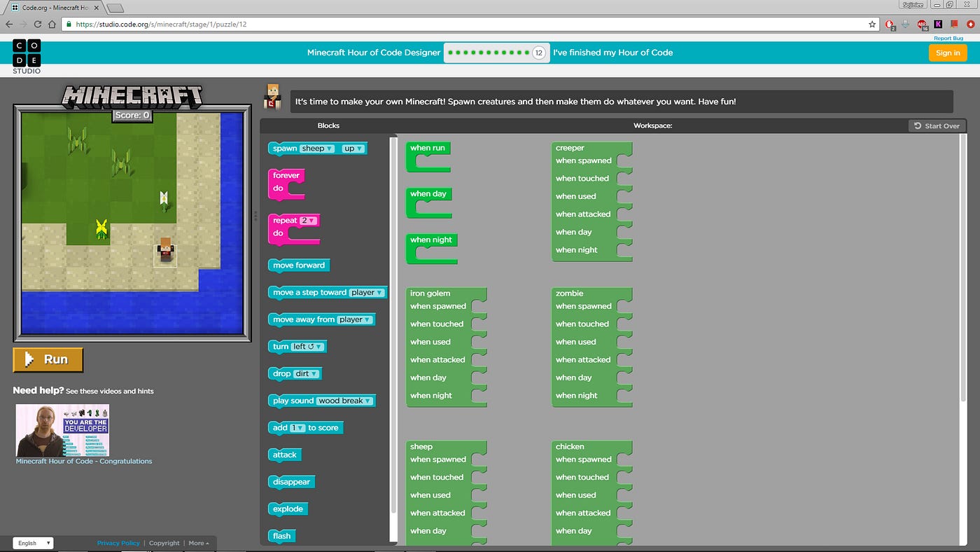This screenshot has height=552, width=980.
Task: Open the drop dirt item dropdown
Action: tap(307, 373)
